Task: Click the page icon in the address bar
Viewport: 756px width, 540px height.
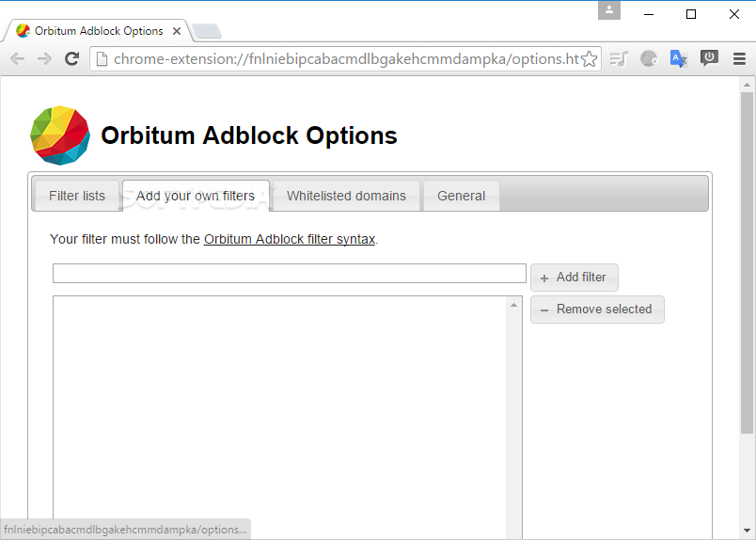Action: pyautogui.click(x=102, y=59)
